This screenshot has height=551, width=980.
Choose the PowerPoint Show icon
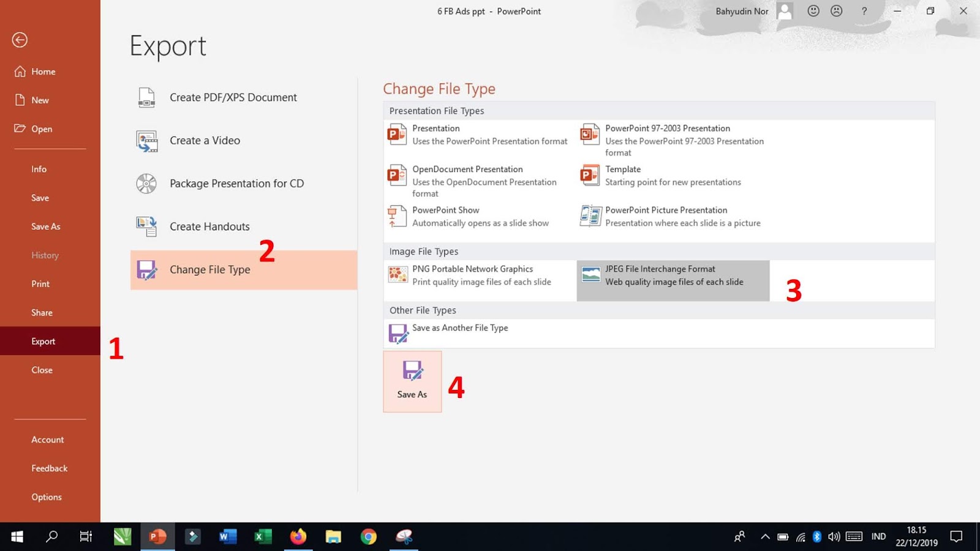(397, 216)
